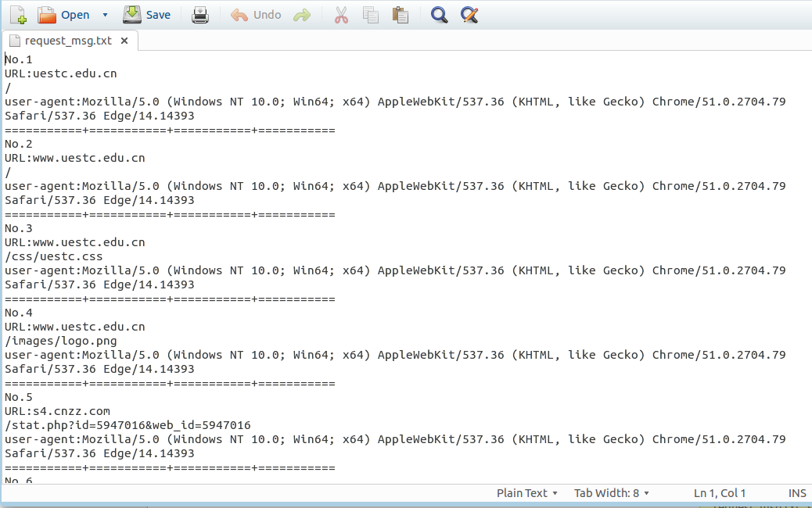Open the Plain Text language dropdown
812x508 pixels.
tap(526, 493)
